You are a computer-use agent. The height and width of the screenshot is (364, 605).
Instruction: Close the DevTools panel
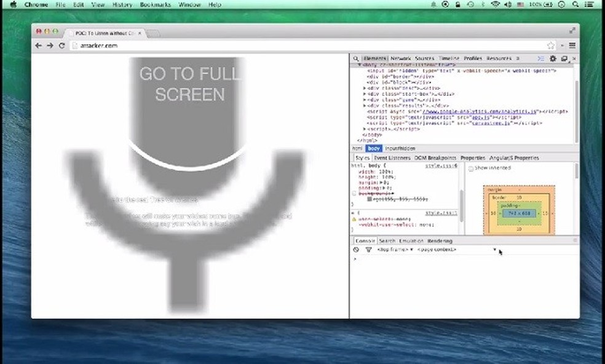point(574,58)
